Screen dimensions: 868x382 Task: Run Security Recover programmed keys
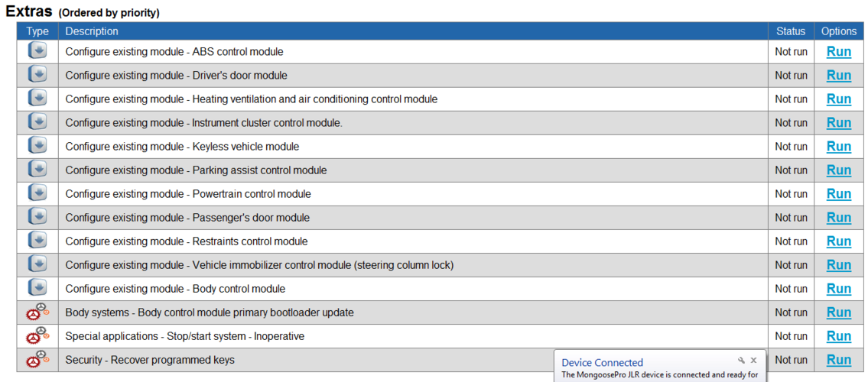tap(839, 360)
